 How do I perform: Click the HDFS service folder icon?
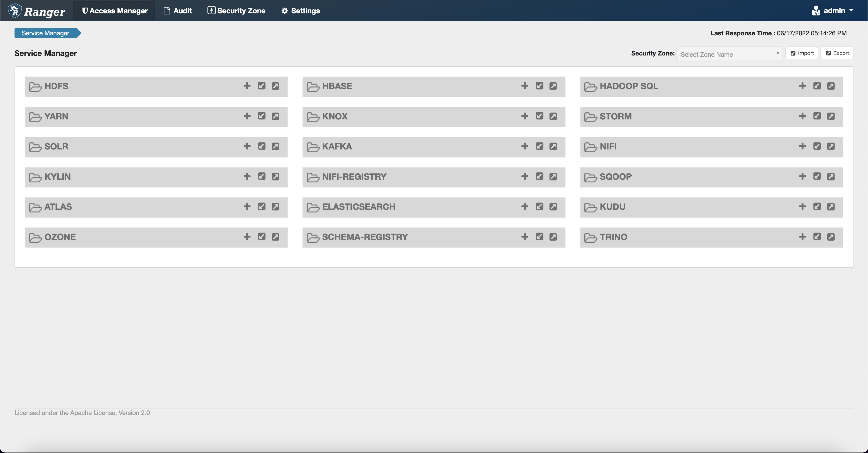pyautogui.click(x=35, y=86)
